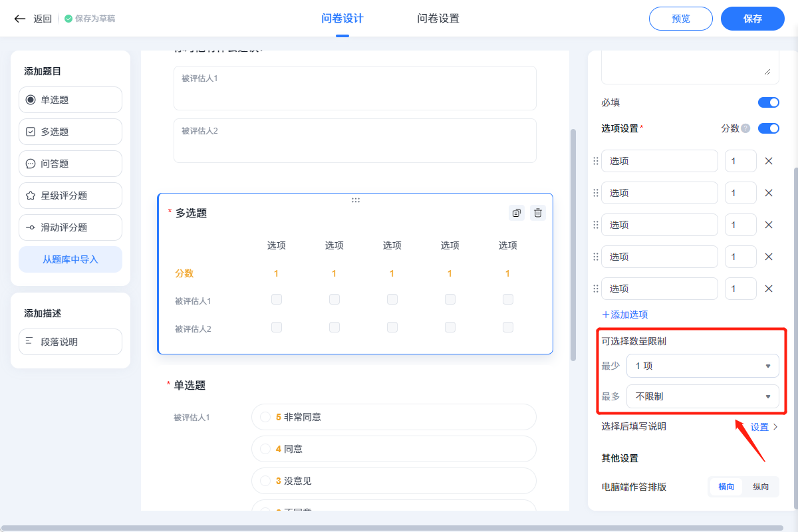Viewport: 798px width, 532px height.
Task: Switch to the 问卷设置 tab
Action: pos(438,19)
